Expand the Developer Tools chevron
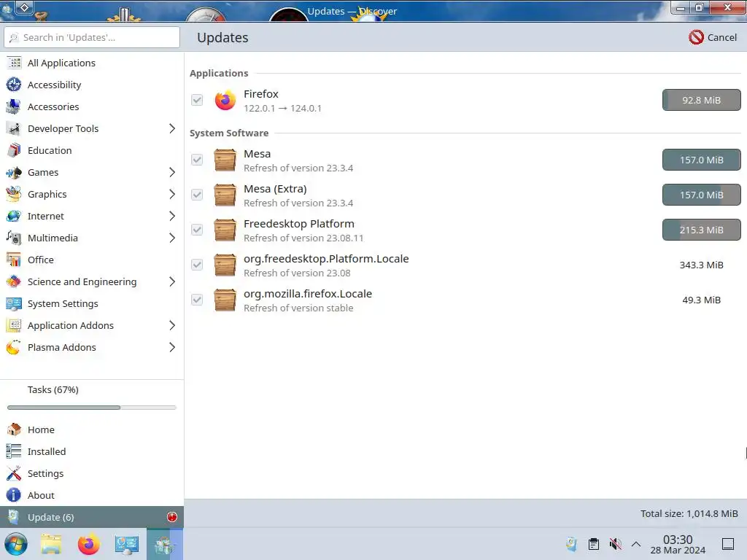 click(172, 128)
